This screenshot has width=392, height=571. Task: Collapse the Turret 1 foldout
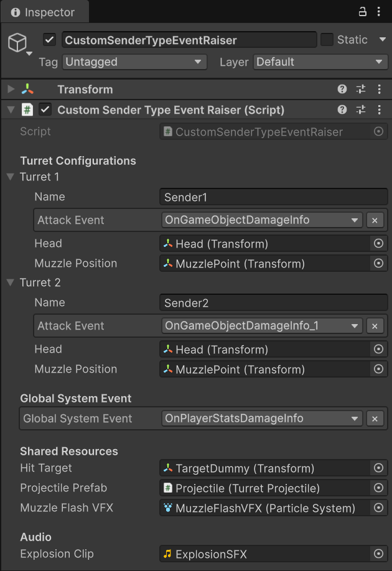(x=10, y=177)
